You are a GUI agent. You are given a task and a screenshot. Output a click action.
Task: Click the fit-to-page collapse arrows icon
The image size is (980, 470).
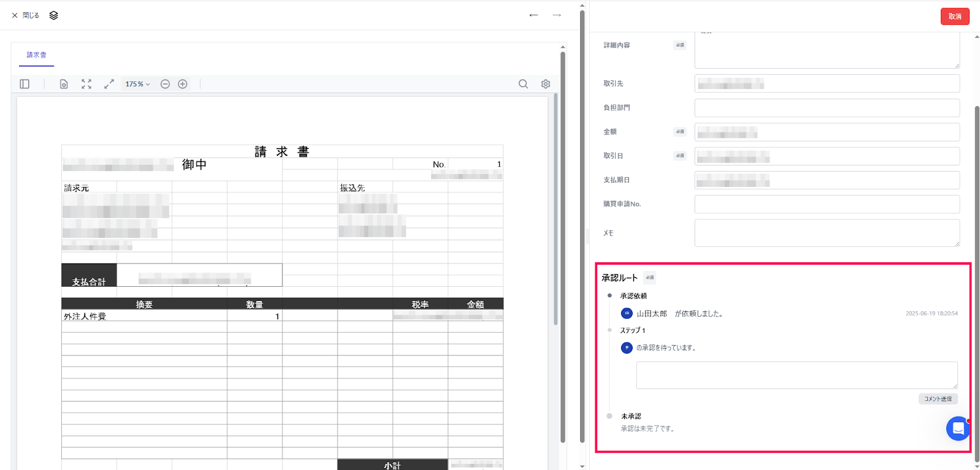point(86,84)
